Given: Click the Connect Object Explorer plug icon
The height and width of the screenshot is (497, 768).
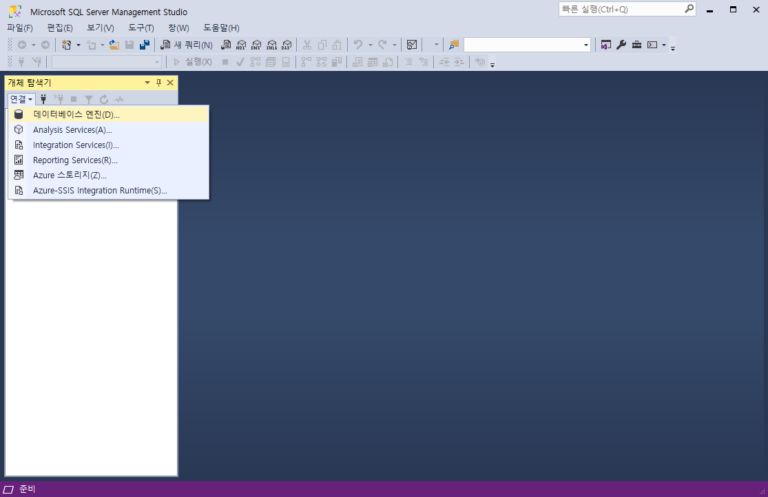Looking at the screenshot, I should click(43, 99).
